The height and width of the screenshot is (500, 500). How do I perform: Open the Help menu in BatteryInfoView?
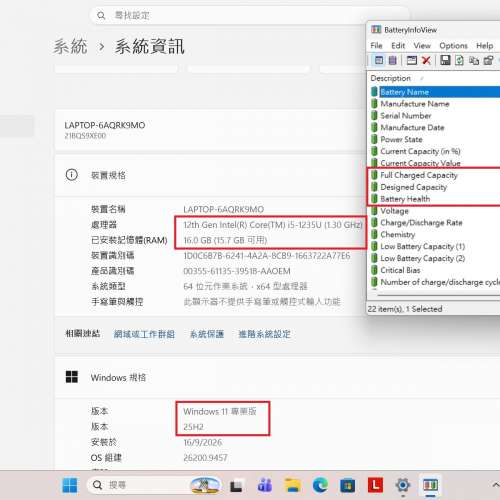[485, 45]
